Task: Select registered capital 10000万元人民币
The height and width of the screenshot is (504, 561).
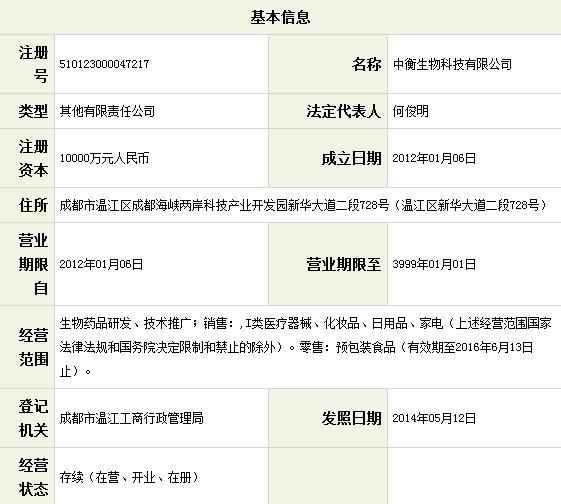Action: [x=104, y=158]
